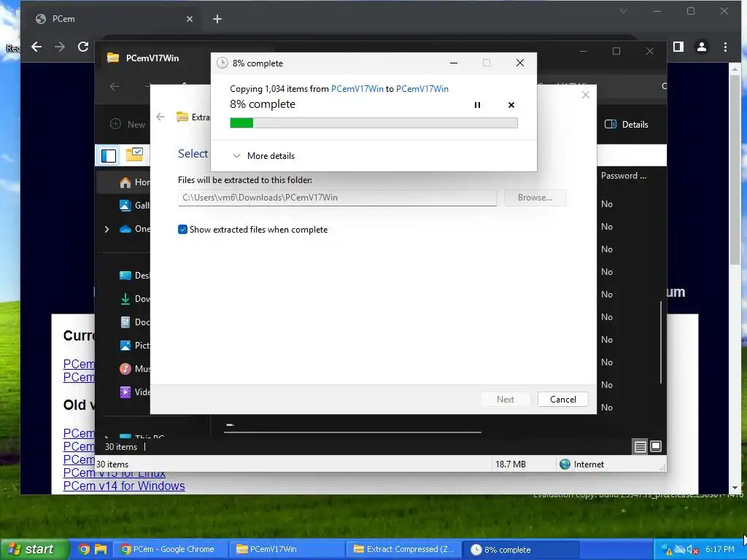Reload the PCem page

[x=83, y=47]
